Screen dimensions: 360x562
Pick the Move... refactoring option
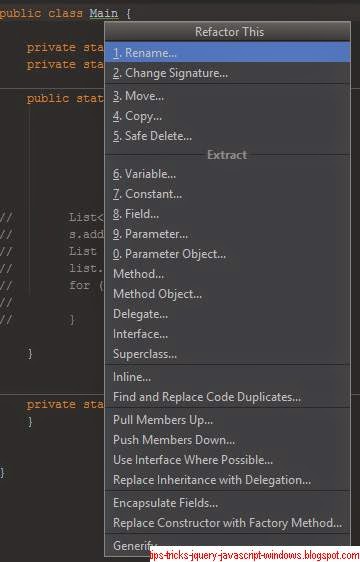(x=227, y=96)
